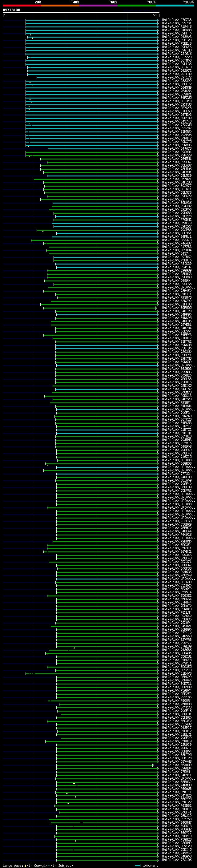Select label UniRef100_P83373
This screenshot has height=868, width=197.
176,240
